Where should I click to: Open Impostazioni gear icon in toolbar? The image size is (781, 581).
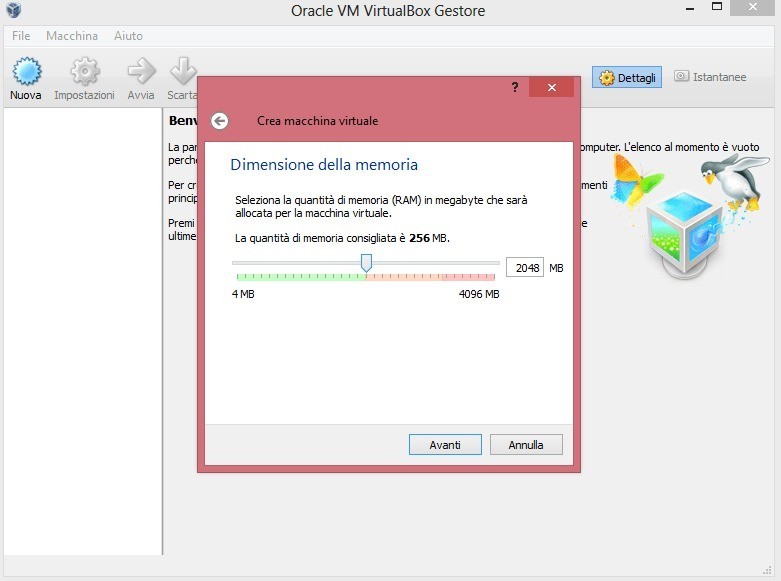[84, 74]
